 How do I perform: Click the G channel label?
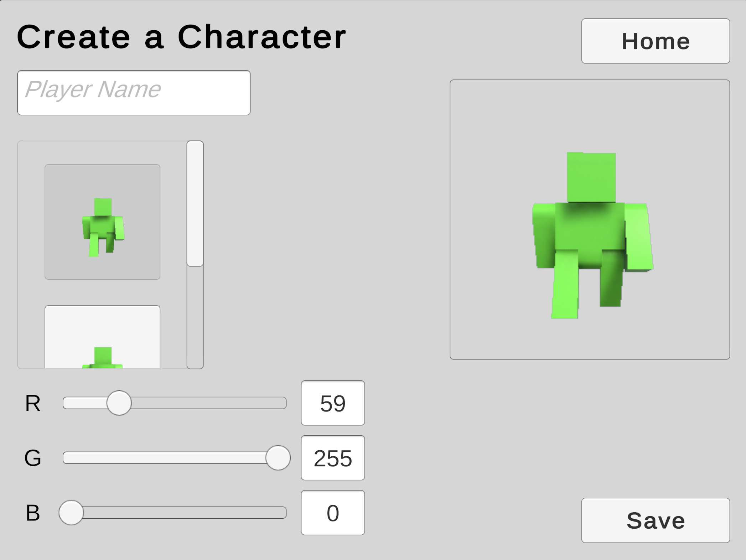click(33, 458)
